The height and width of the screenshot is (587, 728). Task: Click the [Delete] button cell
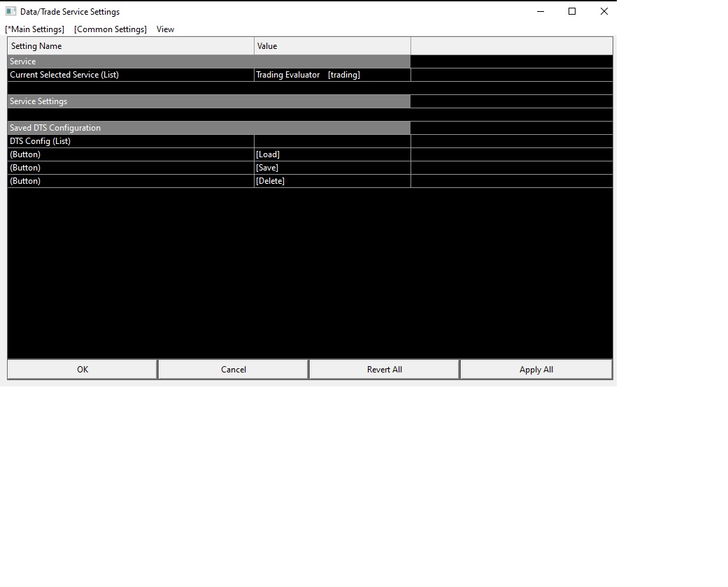[x=332, y=181]
